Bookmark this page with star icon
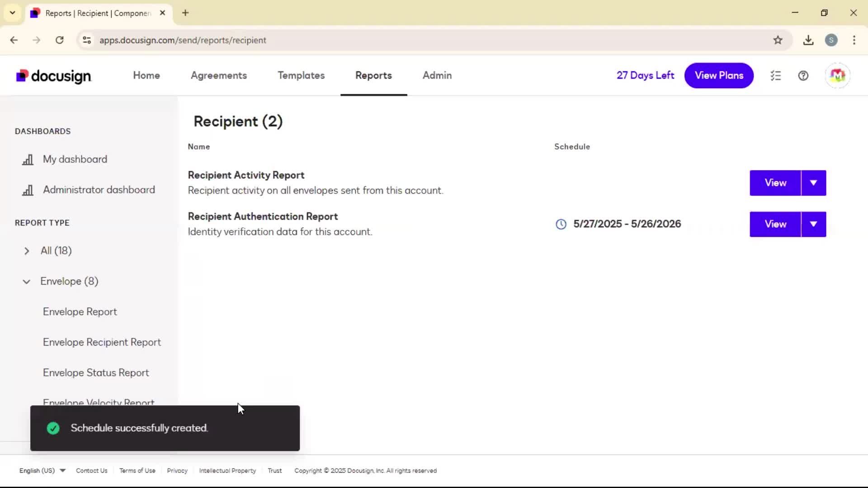The height and width of the screenshot is (488, 868). 778,40
